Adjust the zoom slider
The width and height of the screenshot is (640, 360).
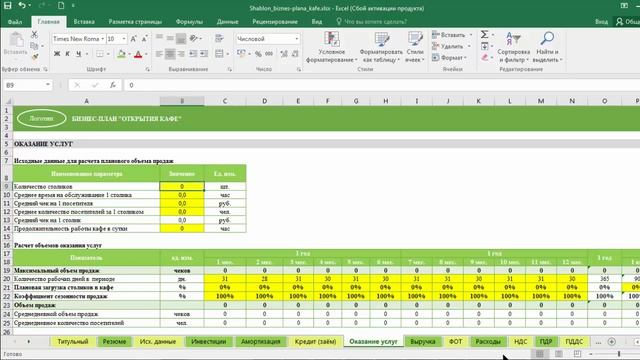click(x=619, y=354)
